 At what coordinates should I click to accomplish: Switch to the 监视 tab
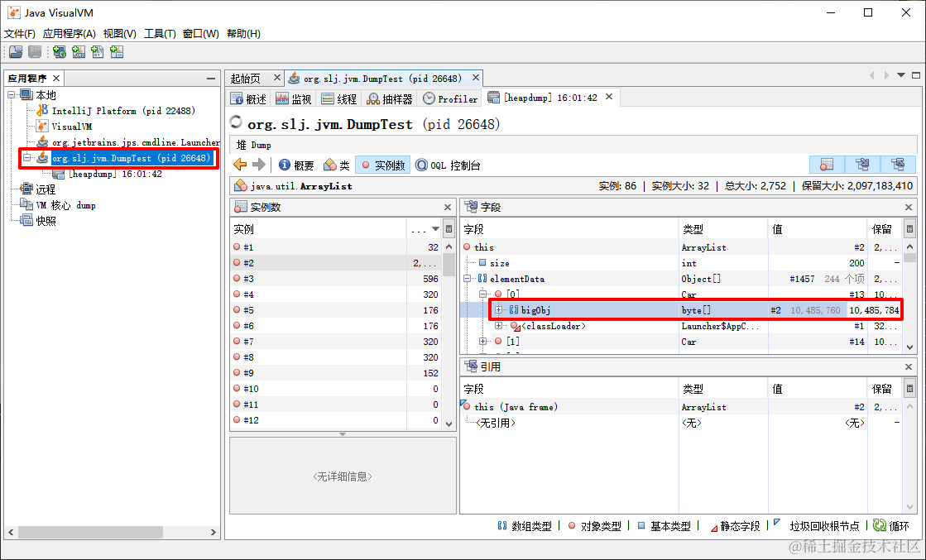click(294, 99)
